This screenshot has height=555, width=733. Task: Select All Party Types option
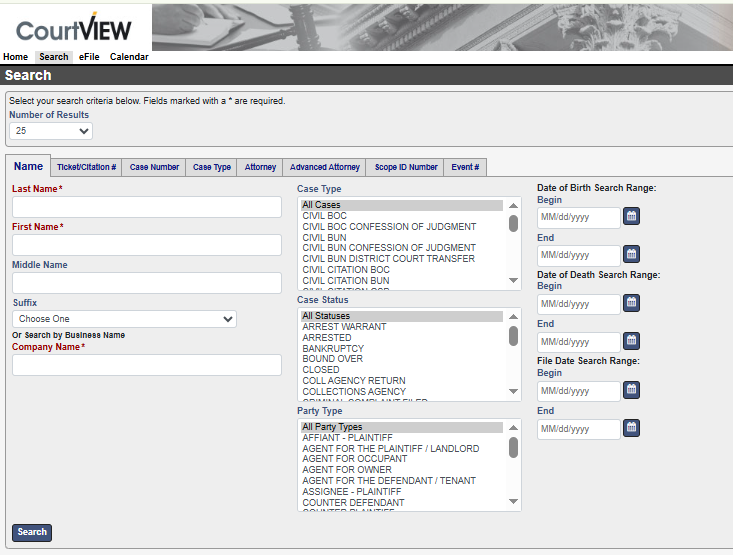[x=402, y=427]
